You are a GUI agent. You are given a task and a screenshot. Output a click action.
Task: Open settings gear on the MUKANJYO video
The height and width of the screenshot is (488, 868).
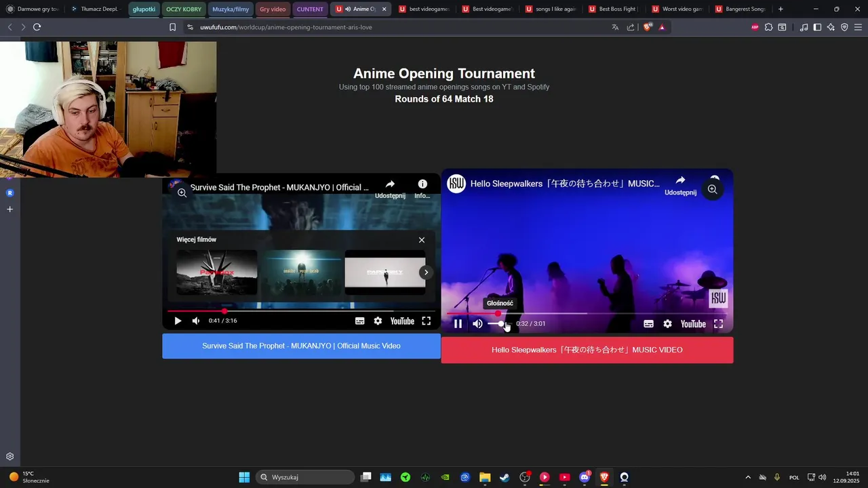(x=378, y=321)
